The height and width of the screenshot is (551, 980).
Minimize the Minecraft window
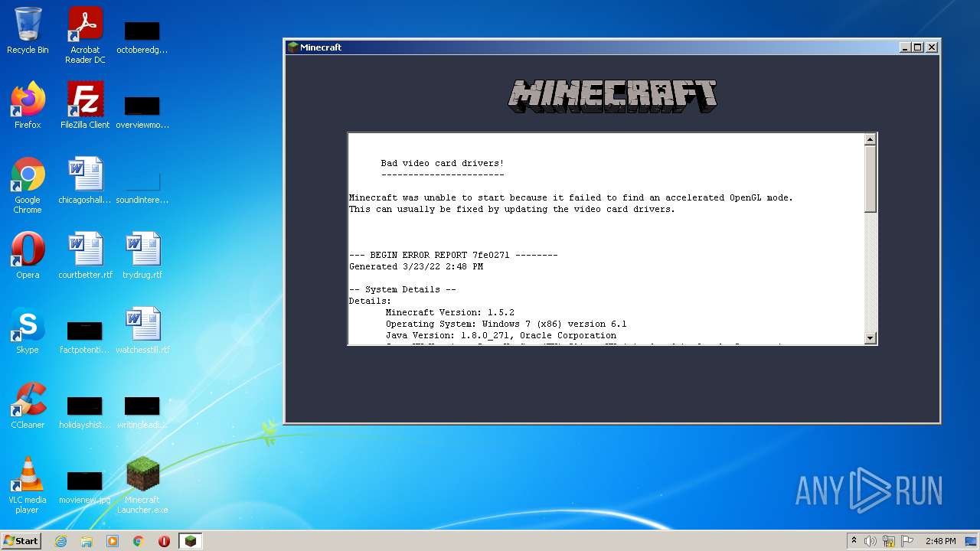pos(906,47)
